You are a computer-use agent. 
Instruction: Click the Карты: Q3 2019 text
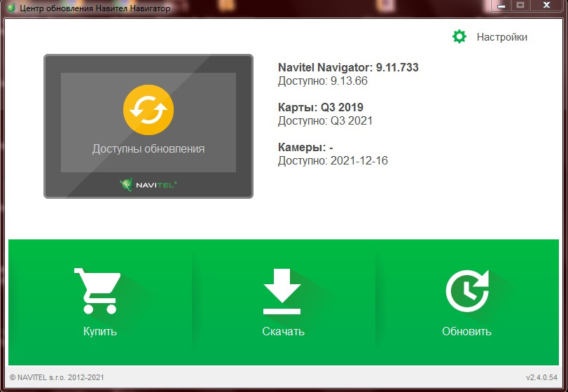321,107
